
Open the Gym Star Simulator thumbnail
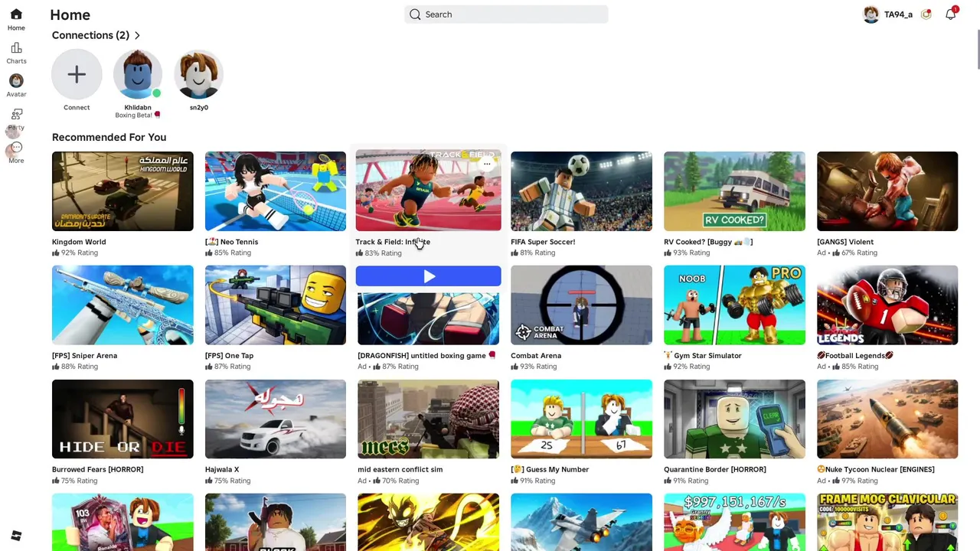pos(734,305)
